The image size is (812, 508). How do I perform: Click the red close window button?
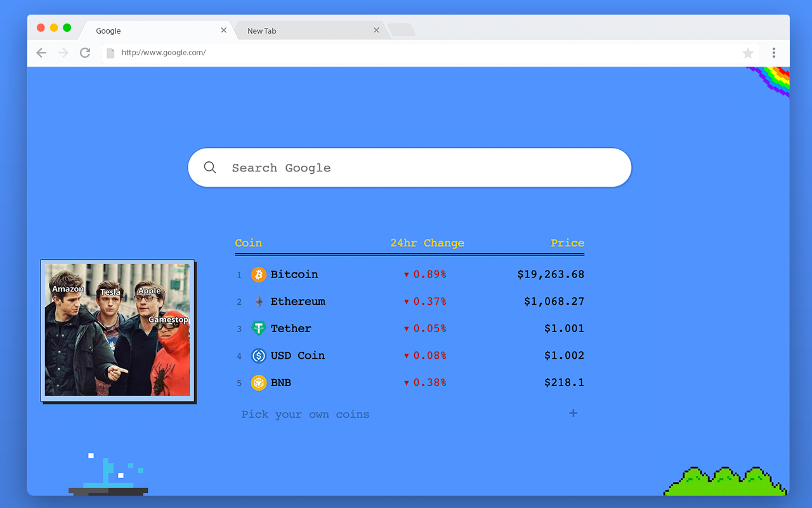pos(41,28)
